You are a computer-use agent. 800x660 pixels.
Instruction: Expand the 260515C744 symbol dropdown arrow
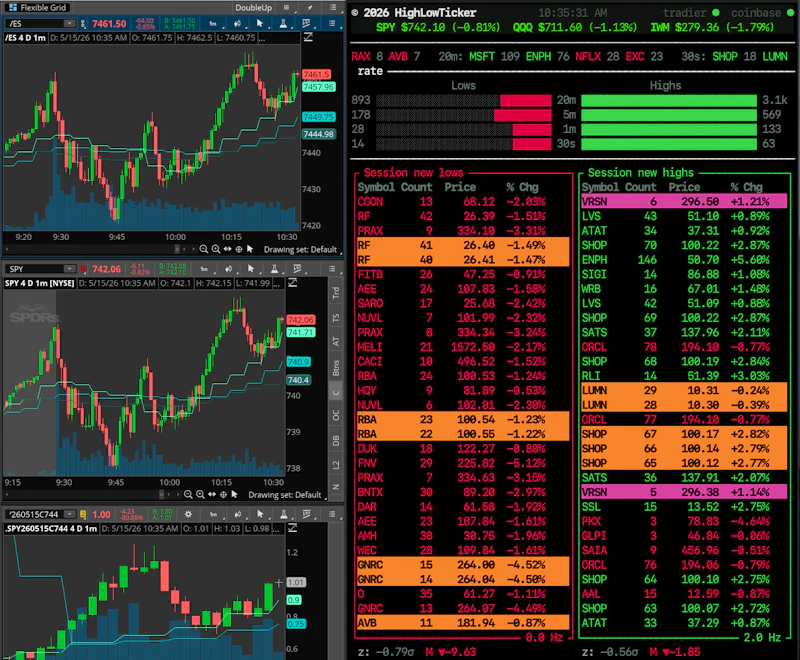tap(69, 514)
